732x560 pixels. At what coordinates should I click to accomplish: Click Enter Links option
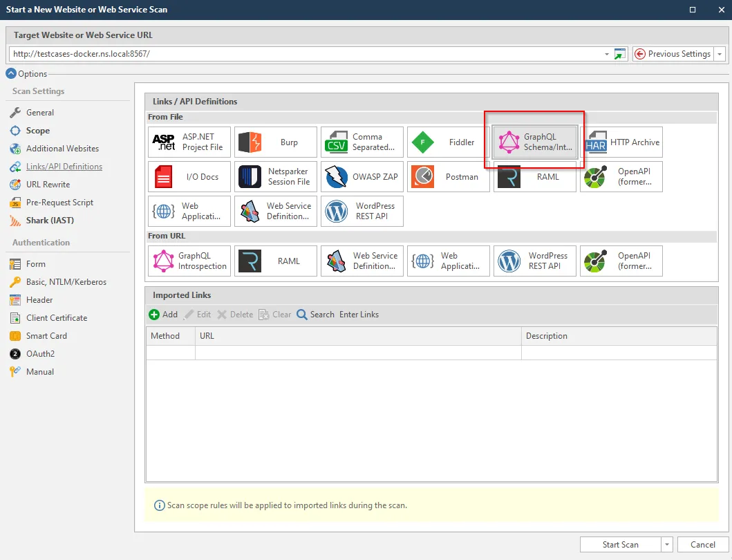(359, 315)
